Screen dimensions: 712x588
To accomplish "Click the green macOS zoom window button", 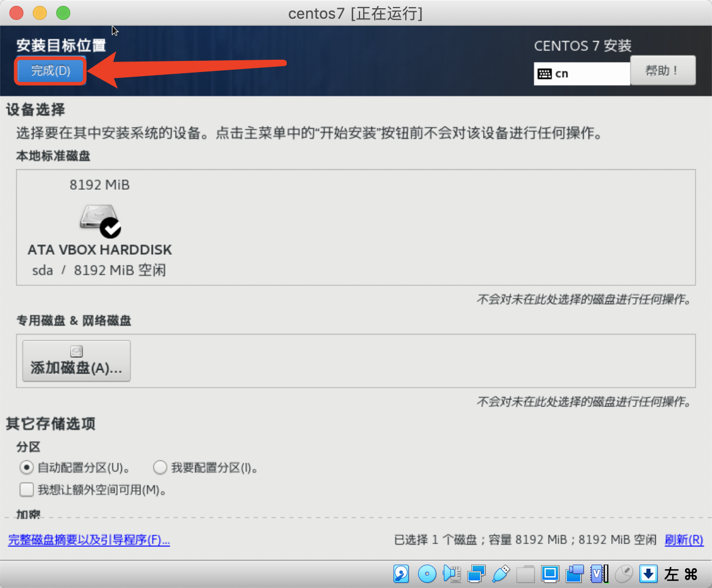I will coord(63,12).
